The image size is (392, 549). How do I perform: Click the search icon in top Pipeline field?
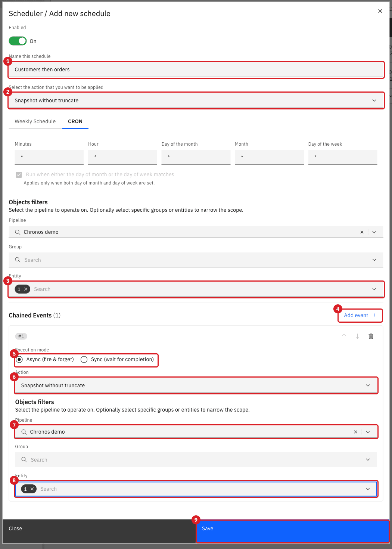click(x=18, y=232)
